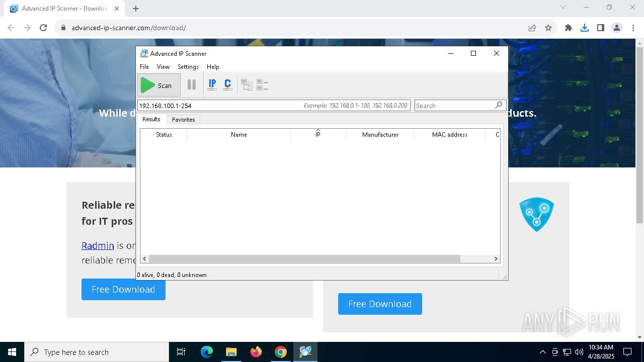This screenshot has width=644, height=362.
Task: Open the Chrome downloads icon
Action: (585, 28)
